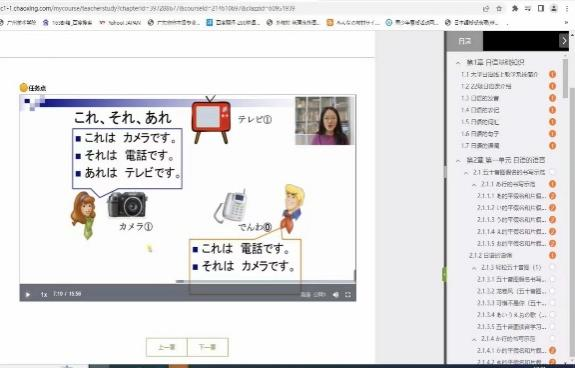Viewport: 575px width, 368px height.
Task: Open lesson 1.5 in the course outline
Action: 480,122
